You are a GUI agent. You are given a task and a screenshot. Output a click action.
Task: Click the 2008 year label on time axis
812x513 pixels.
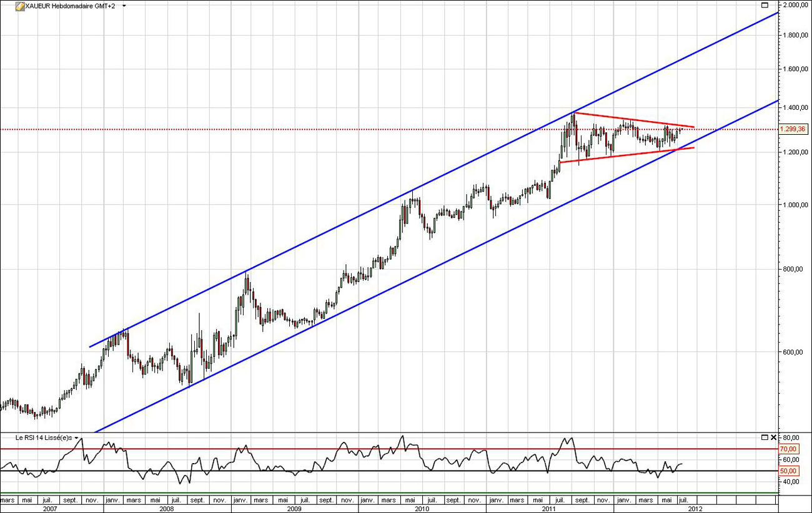pyautogui.click(x=167, y=509)
